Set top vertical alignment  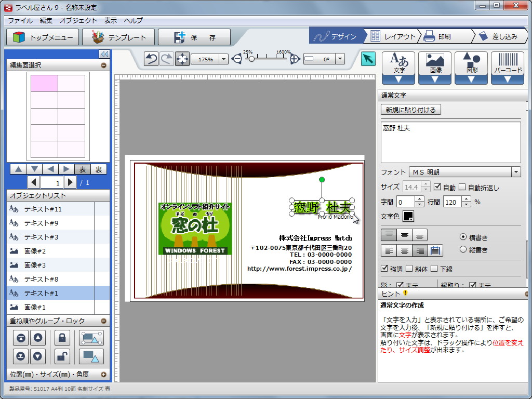click(x=389, y=235)
